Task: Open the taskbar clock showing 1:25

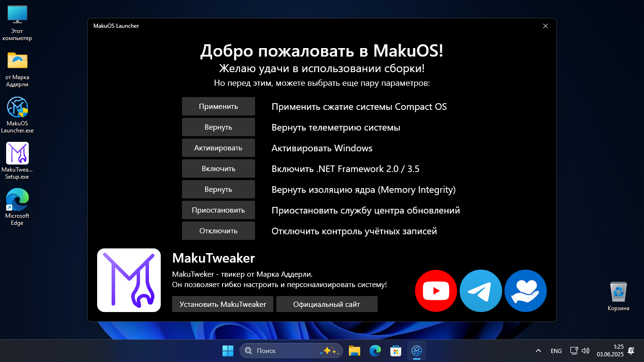Action: [610, 350]
